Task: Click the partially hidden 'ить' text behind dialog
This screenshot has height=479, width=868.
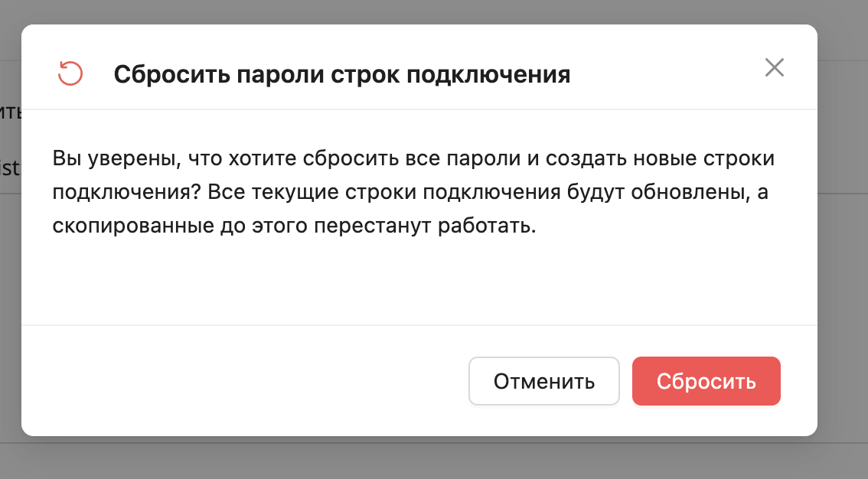Action: [10, 113]
